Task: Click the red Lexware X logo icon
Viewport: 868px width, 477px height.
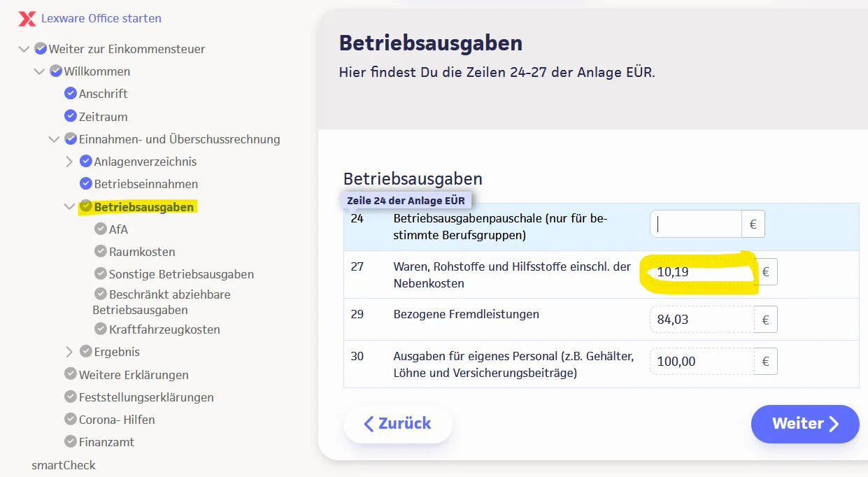Action: click(27, 20)
